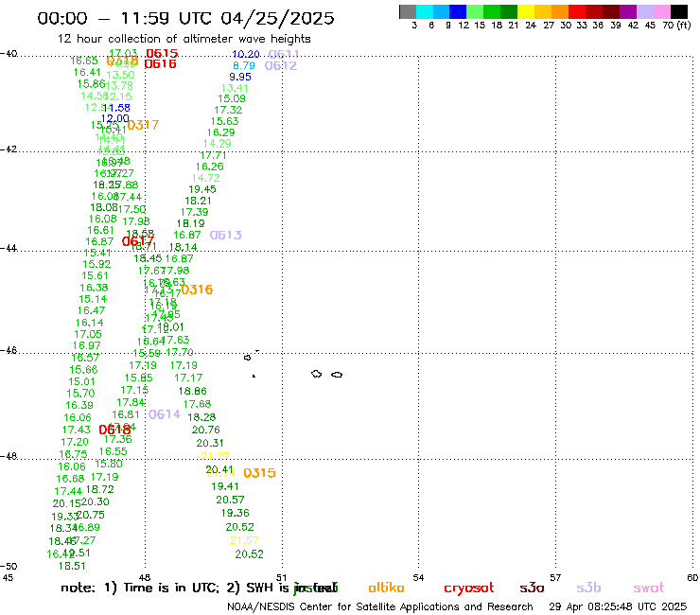Select the bright red color scale swatch
Image resolution: width=700 pixels, height=615 pixels.
[x=577, y=11]
